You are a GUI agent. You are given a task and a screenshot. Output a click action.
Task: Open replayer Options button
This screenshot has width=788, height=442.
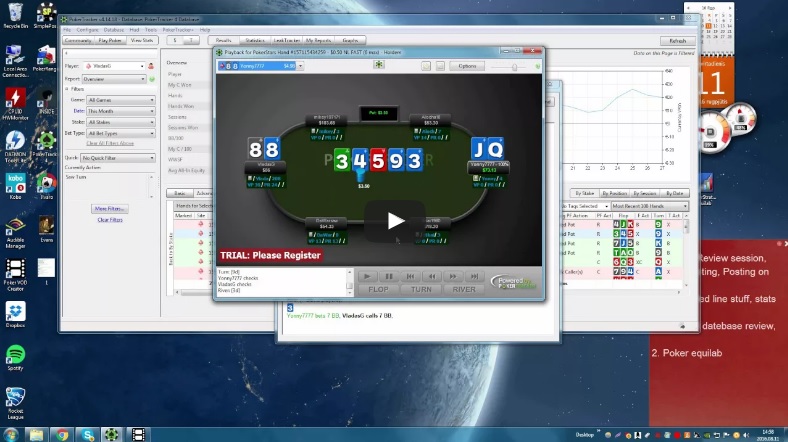[467, 66]
